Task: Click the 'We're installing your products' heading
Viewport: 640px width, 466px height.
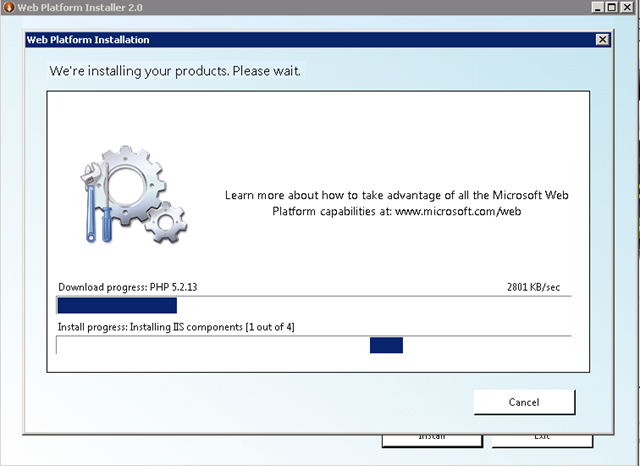Action: [175, 72]
